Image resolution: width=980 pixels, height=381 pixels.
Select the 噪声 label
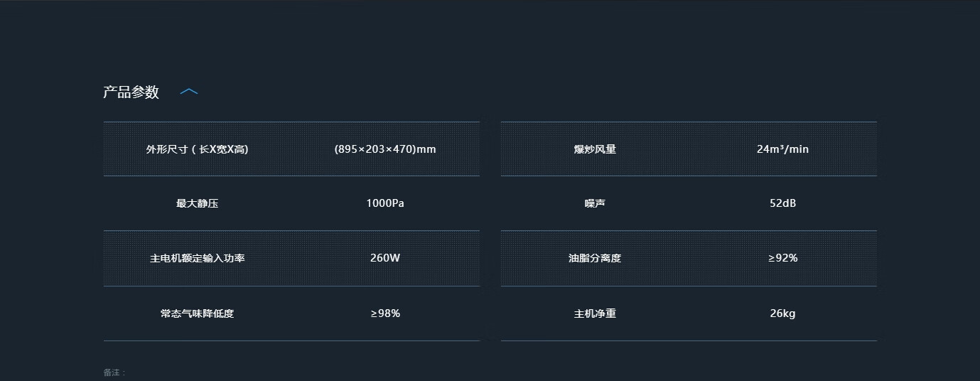pyautogui.click(x=595, y=203)
